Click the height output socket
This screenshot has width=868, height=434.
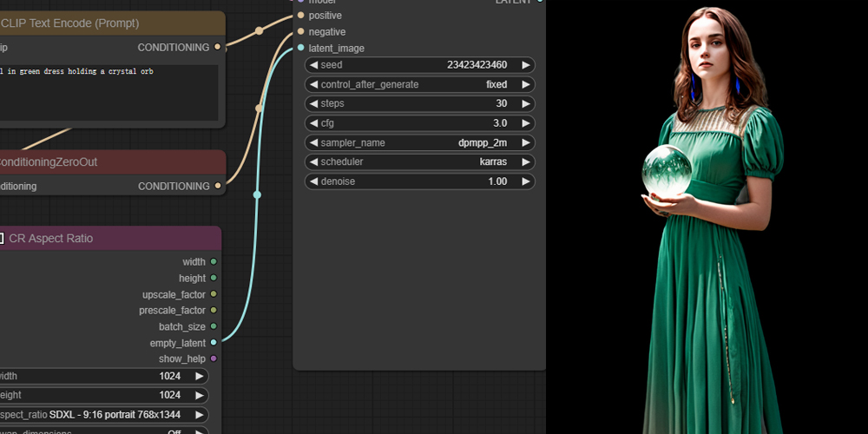tap(214, 278)
